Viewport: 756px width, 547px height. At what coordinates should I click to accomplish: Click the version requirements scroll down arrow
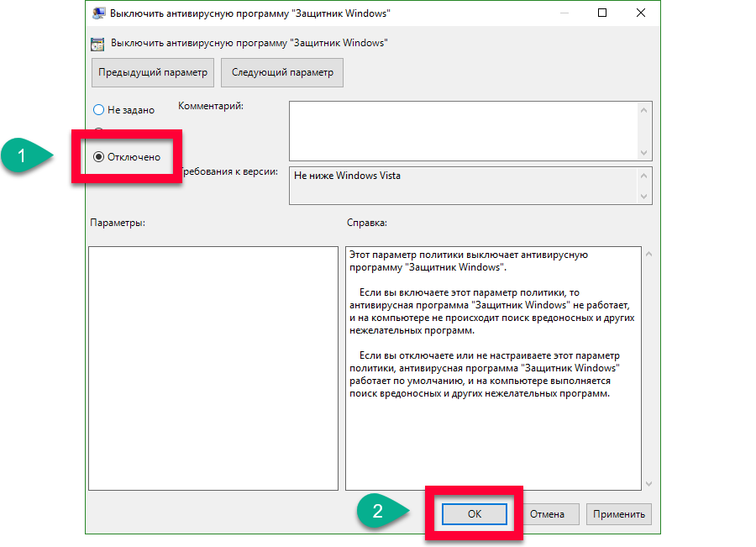point(644,197)
